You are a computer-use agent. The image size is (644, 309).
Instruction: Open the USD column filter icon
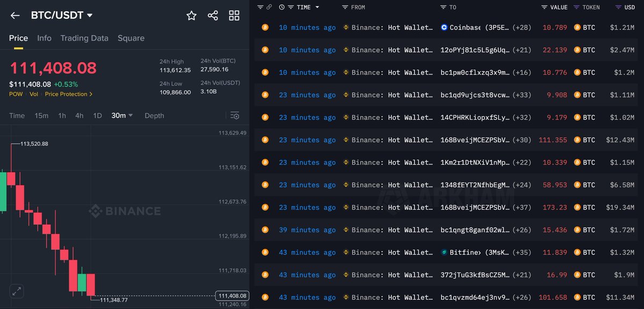pos(619,7)
